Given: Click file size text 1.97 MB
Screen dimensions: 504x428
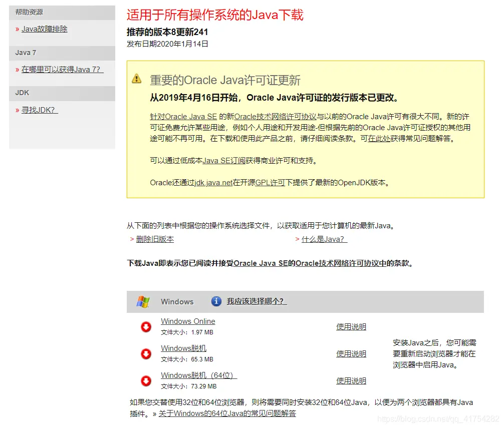Looking at the screenshot, I should click(202, 332).
